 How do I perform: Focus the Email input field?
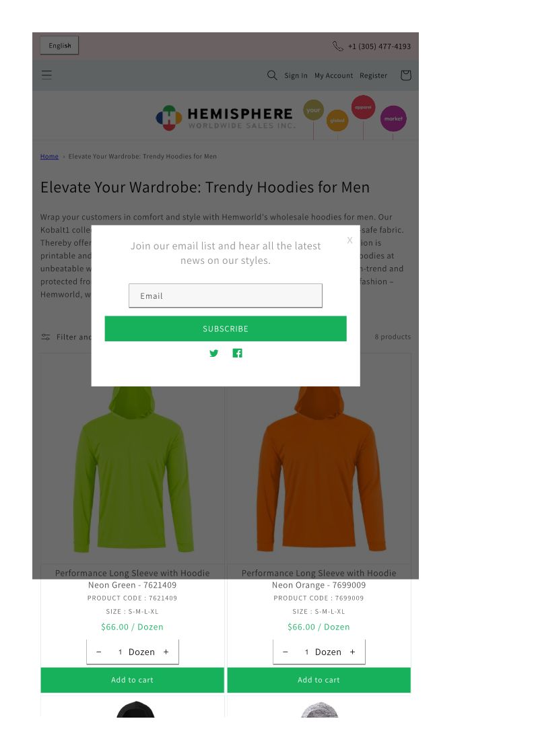226,296
